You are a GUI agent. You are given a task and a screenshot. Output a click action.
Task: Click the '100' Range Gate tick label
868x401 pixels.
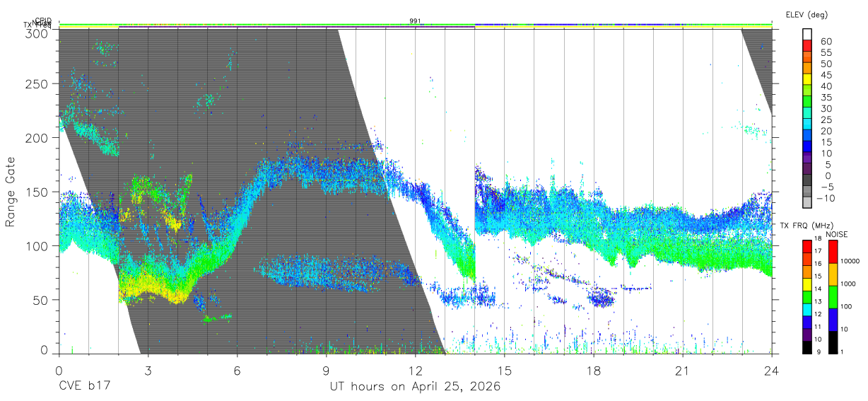click(37, 245)
